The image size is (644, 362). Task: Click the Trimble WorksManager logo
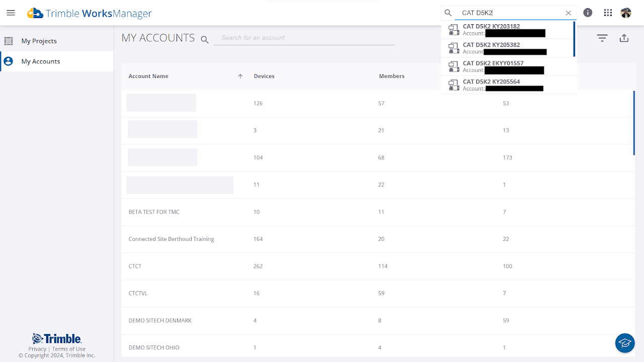pyautogui.click(x=90, y=13)
